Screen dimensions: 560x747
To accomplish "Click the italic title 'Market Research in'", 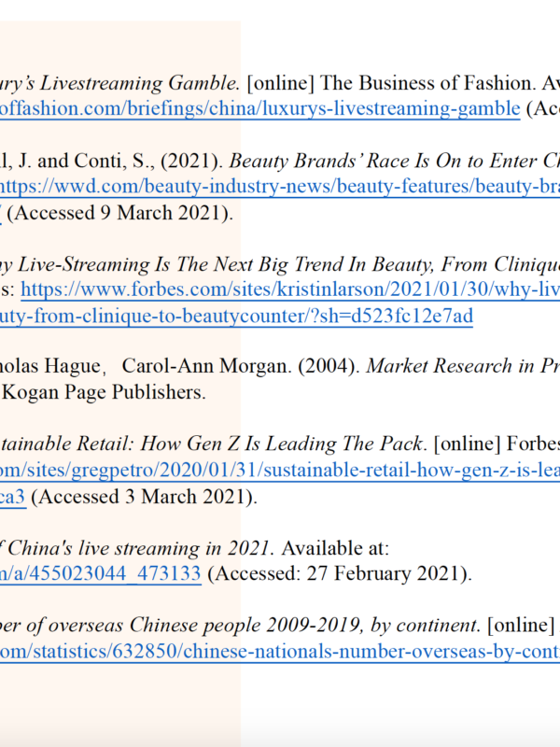I will tap(450, 366).
